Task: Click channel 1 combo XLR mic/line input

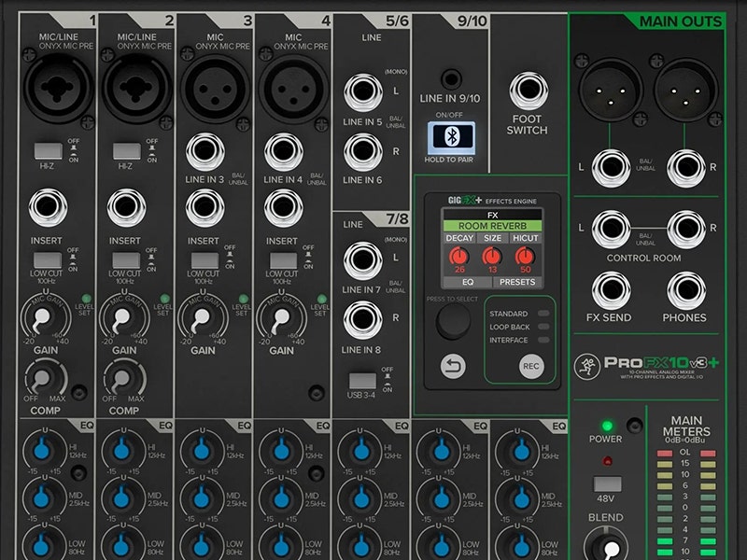Action: coord(58,87)
